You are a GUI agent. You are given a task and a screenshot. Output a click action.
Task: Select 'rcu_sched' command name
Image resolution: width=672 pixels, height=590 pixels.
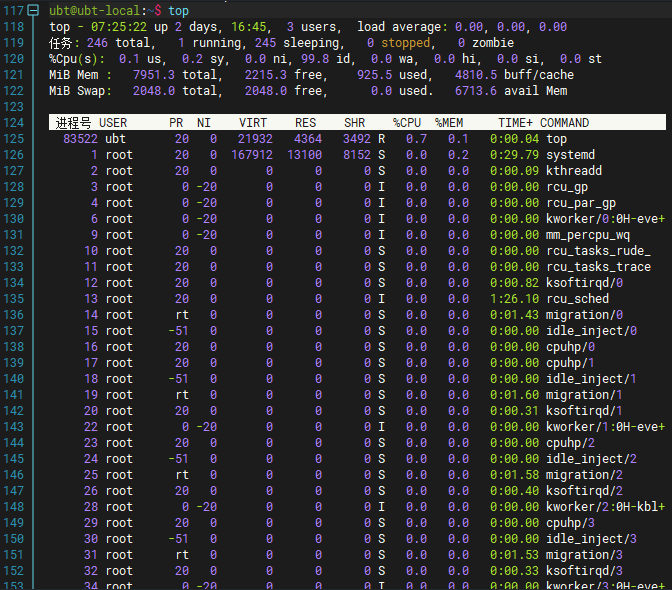point(577,299)
